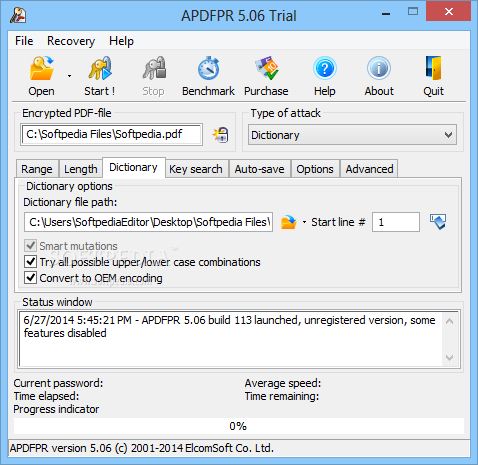Viewport: 478px width, 465px height.
Task: Switch to the Length tab
Action: click(x=81, y=169)
